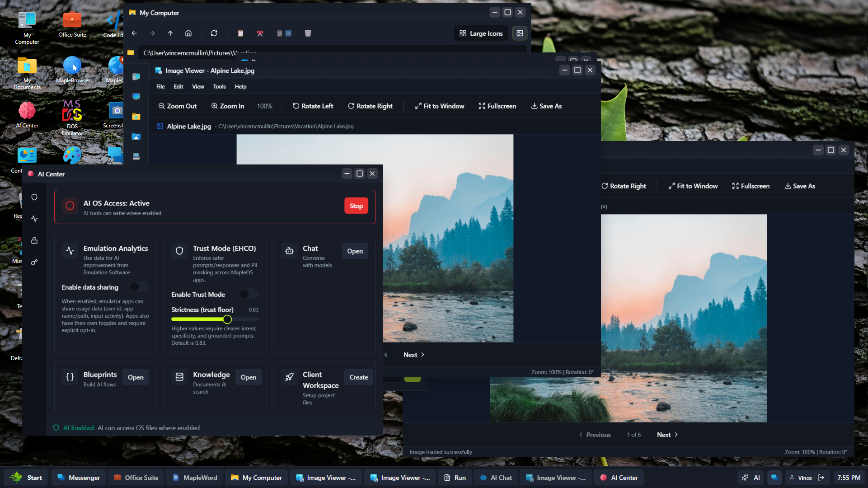The image size is (868, 488).
Task: Open the My Computer desktop icon
Action: 27,28
